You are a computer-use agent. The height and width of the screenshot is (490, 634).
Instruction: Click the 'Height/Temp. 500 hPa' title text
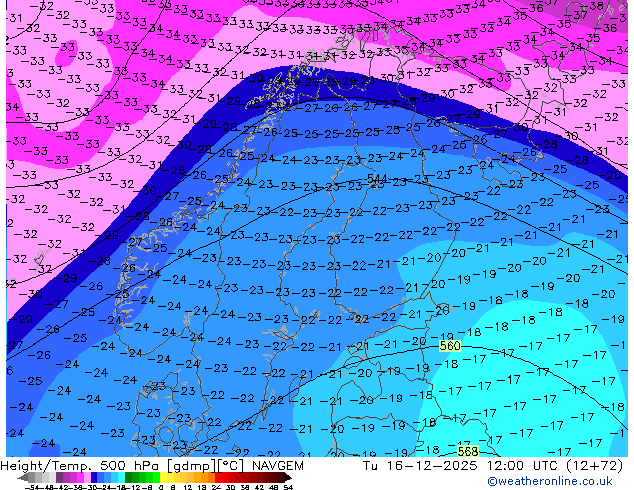82,466
